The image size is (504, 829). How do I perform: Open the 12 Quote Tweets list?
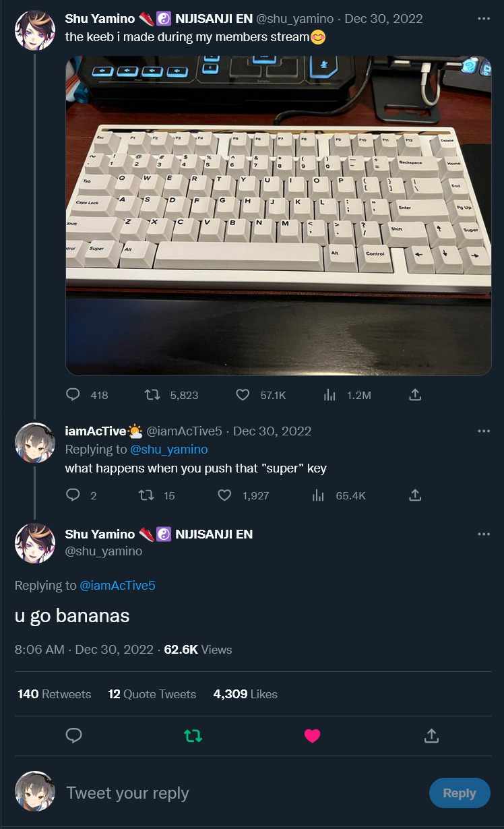(152, 694)
